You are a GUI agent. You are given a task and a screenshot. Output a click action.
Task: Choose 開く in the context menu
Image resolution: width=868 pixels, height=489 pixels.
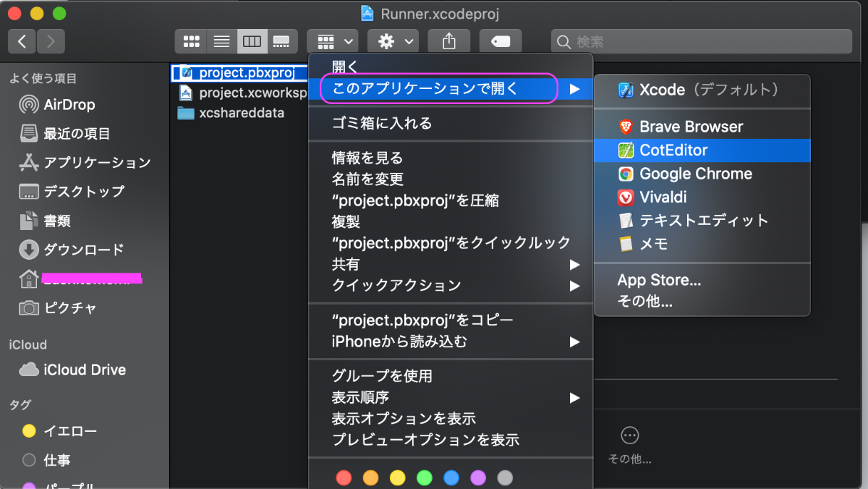pyautogui.click(x=451, y=67)
